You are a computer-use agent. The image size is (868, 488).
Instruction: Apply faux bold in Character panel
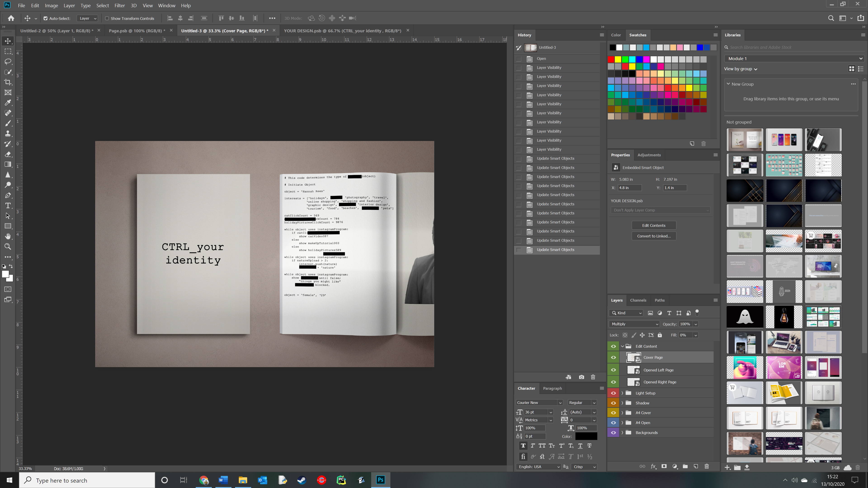coord(523,446)
